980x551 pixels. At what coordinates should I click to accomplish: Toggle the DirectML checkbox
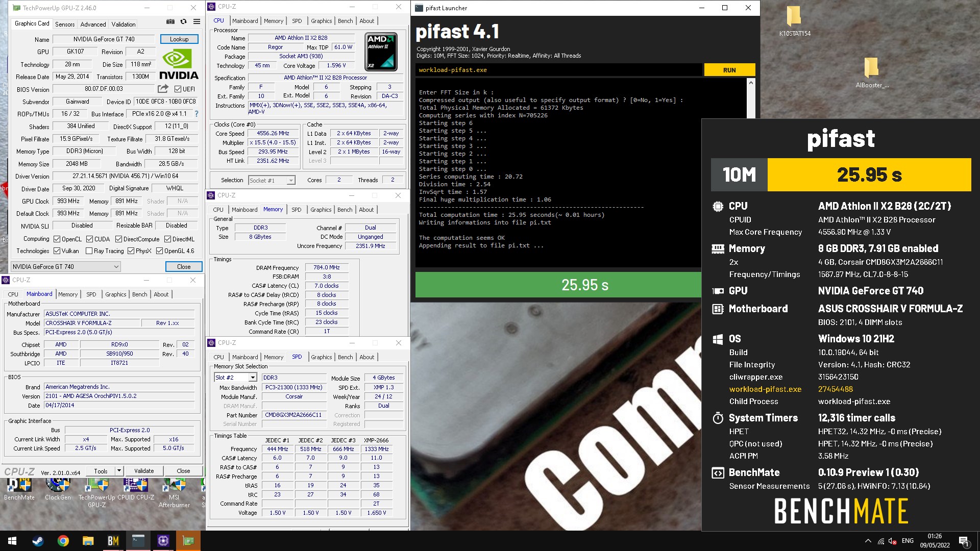(x=167, y=239)
